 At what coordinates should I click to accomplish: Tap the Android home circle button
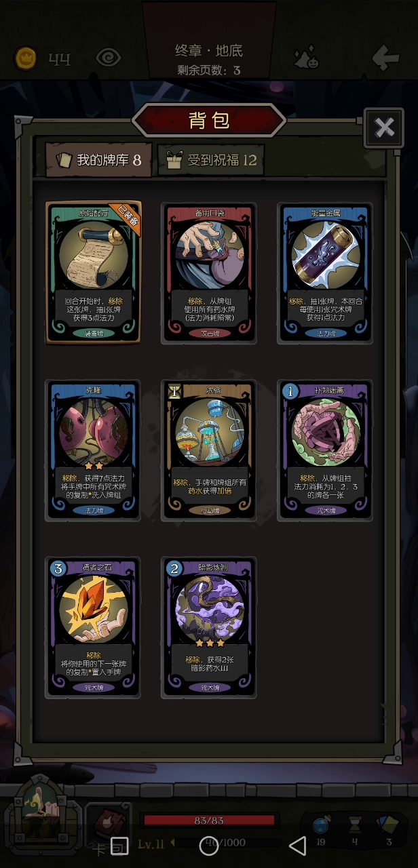208,845
